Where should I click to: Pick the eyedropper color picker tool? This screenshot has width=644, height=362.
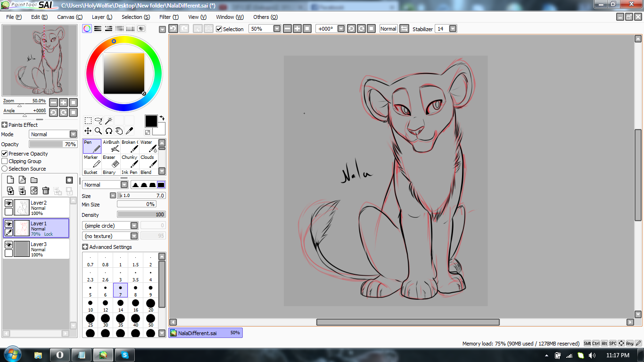[x=130, y=131]
